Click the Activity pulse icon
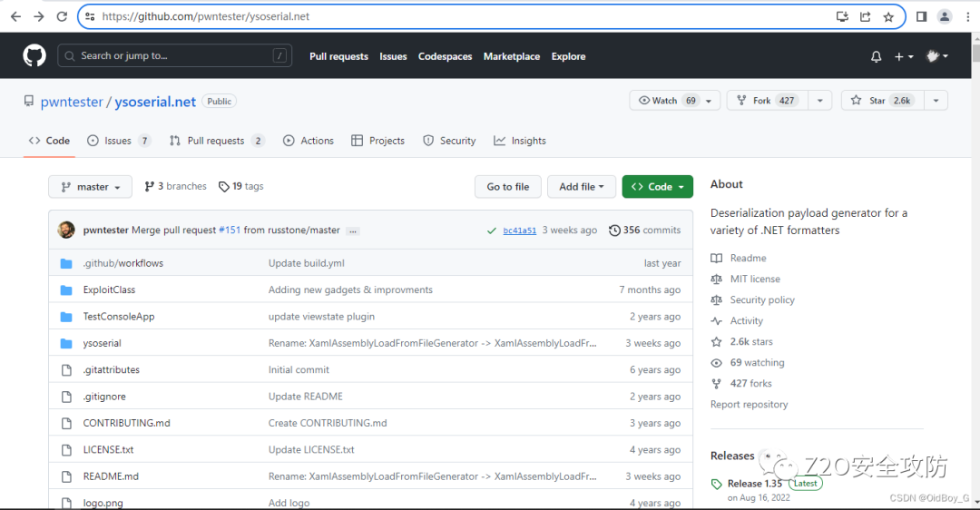This screenshot has width=980, height=510. 716,321
